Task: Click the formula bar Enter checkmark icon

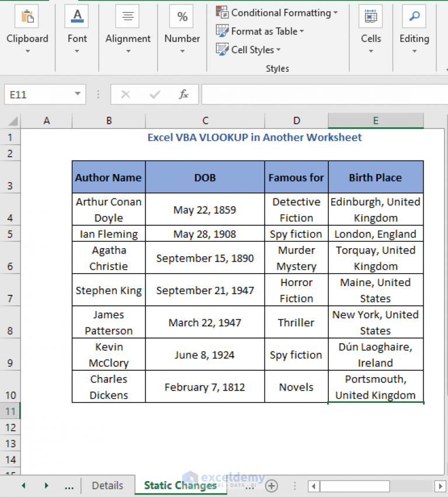Action: click(155, 95)
